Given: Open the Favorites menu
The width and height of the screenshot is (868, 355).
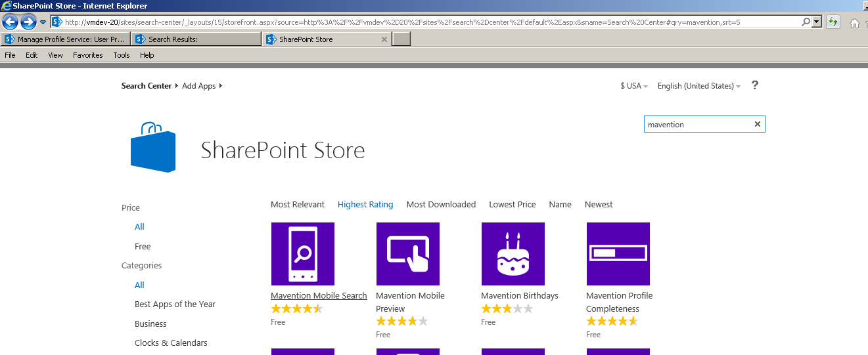Looking at the screenshot, I should click(88, 55).
